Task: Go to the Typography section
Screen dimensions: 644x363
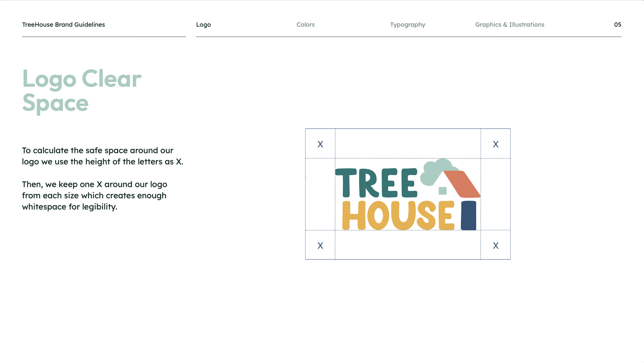Action: (x=408, y=25)
